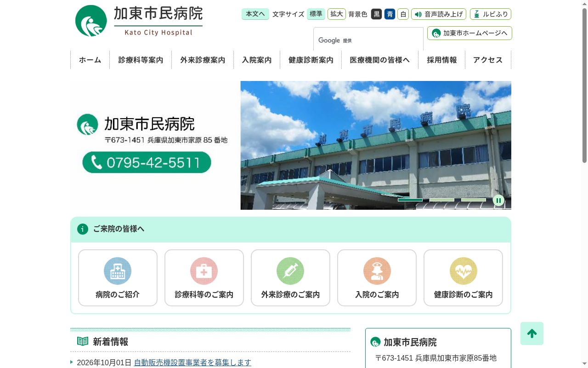Open the 外来診療案内 menu
The image size is (588, 368).
203,60
